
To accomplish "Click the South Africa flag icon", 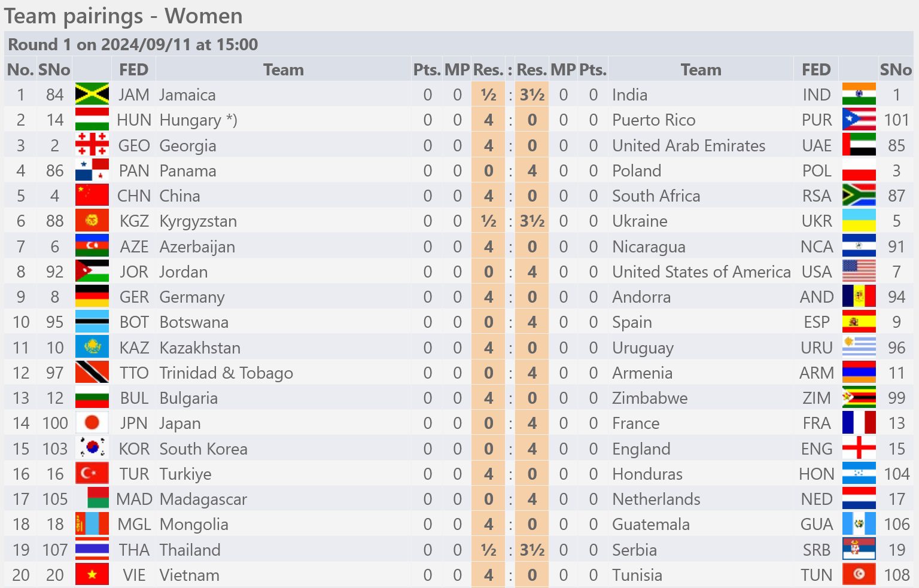I will coord(859,196).
